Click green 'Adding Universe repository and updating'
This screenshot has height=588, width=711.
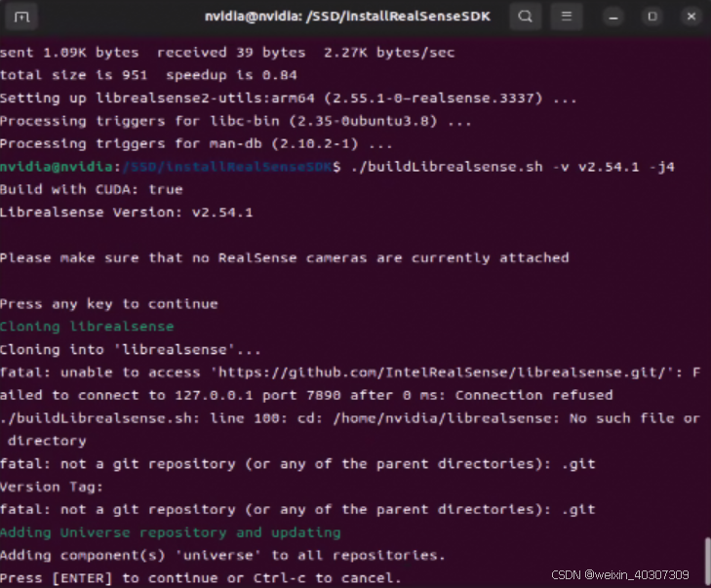pyautogui.click(x=171, y=532)
